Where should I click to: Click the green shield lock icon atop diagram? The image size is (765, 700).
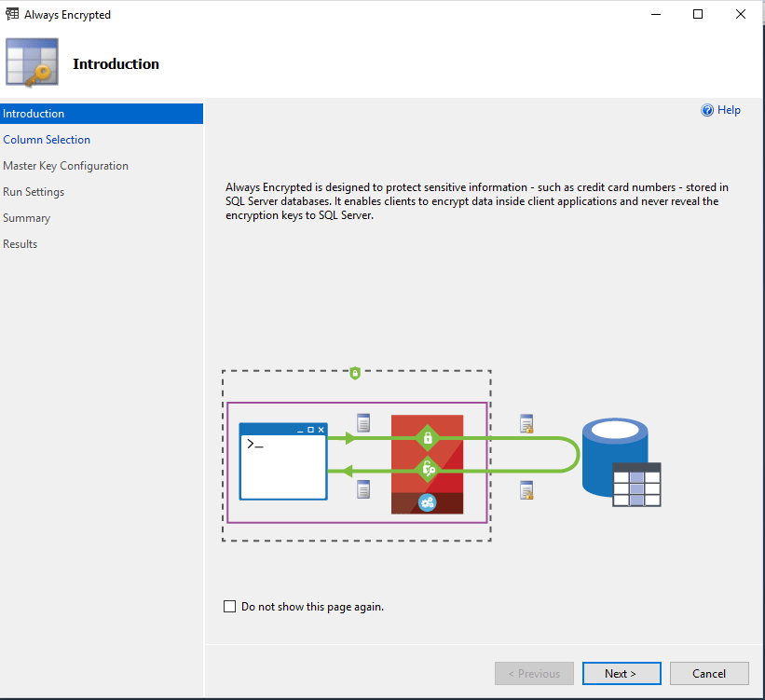pyautogui.click(x=355, y=373)
